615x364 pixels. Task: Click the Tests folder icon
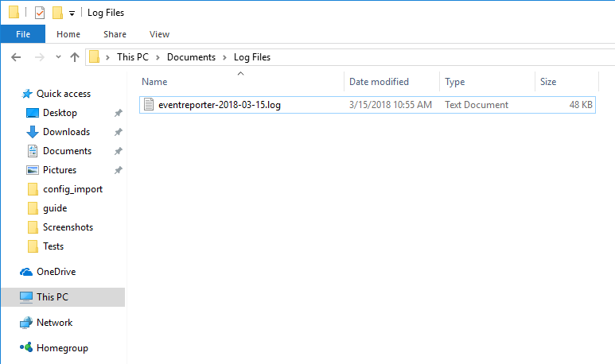click(33, 246)
